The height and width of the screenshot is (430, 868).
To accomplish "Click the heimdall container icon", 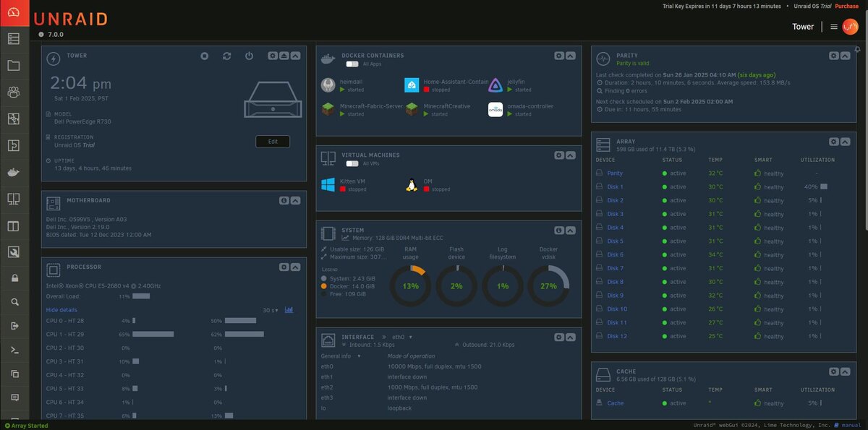I will coord(328,86).
